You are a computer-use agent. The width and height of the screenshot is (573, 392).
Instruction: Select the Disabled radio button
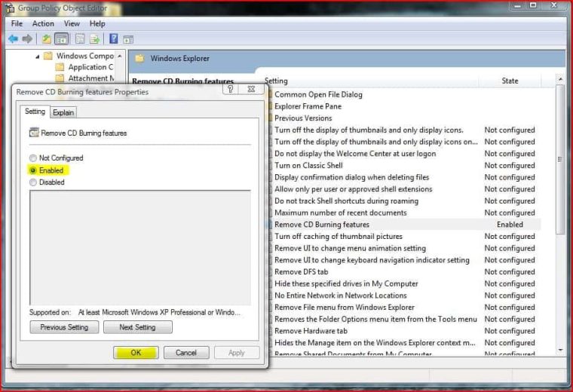coord(33,182)
